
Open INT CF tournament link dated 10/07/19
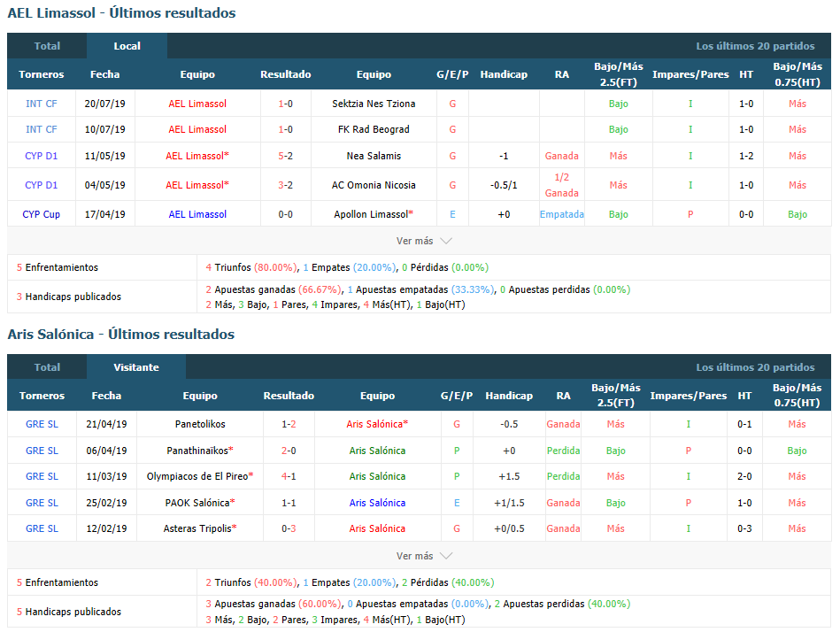click(42, 129)
